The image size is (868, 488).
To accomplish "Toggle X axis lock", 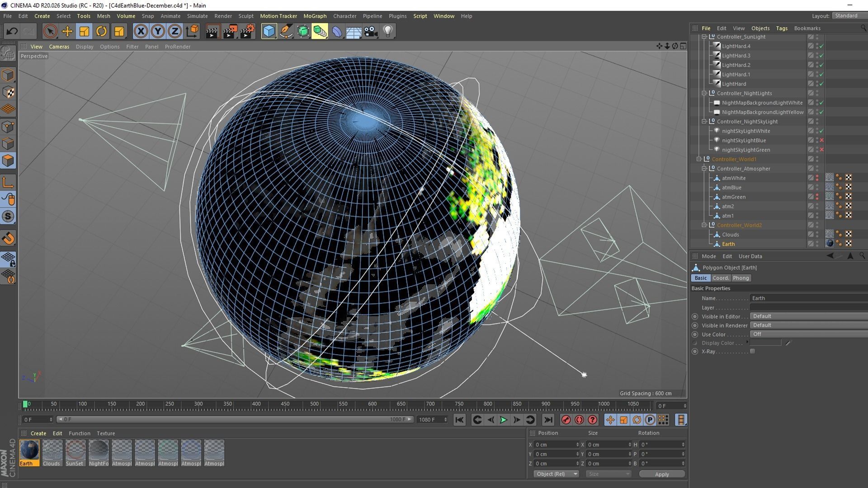I will (x=141, y=31).
